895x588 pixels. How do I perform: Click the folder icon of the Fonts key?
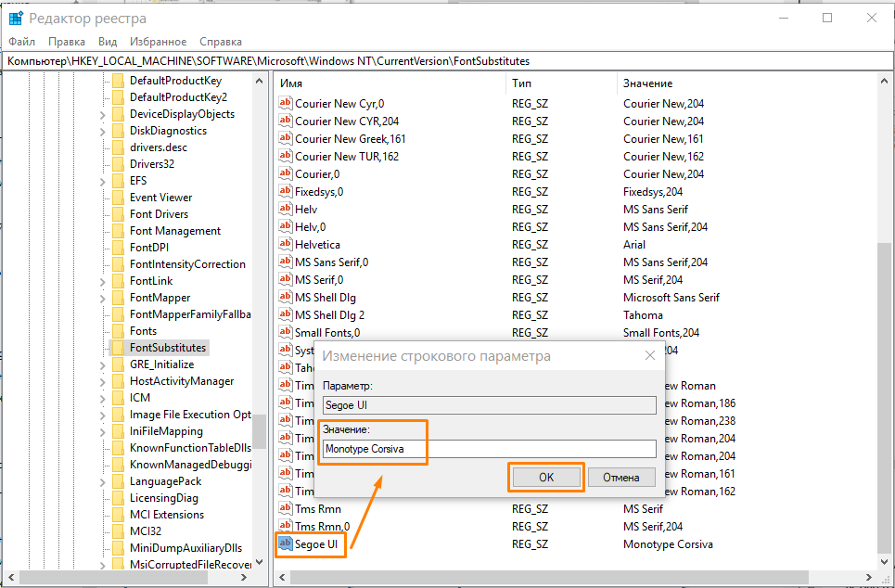point(118,331)
